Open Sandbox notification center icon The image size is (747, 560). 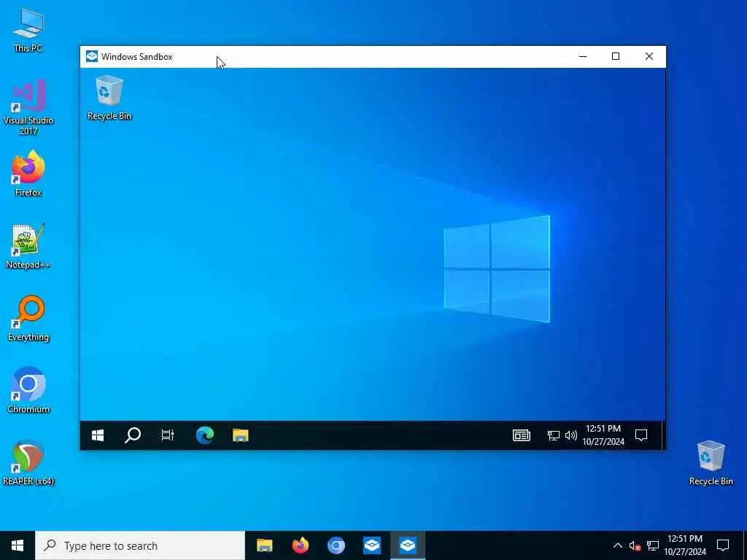641,435
